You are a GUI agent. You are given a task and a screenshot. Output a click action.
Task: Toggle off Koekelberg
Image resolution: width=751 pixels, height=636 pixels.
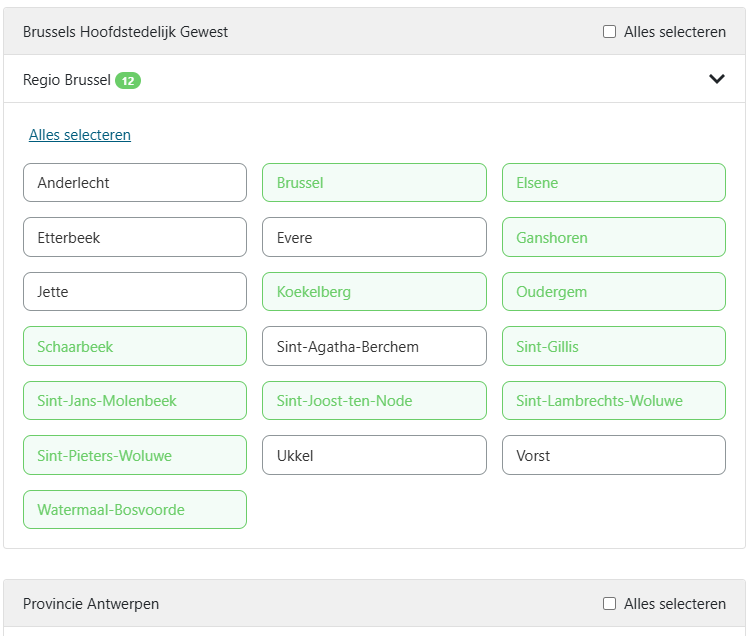pyautogui.click(x=374, y=292)
